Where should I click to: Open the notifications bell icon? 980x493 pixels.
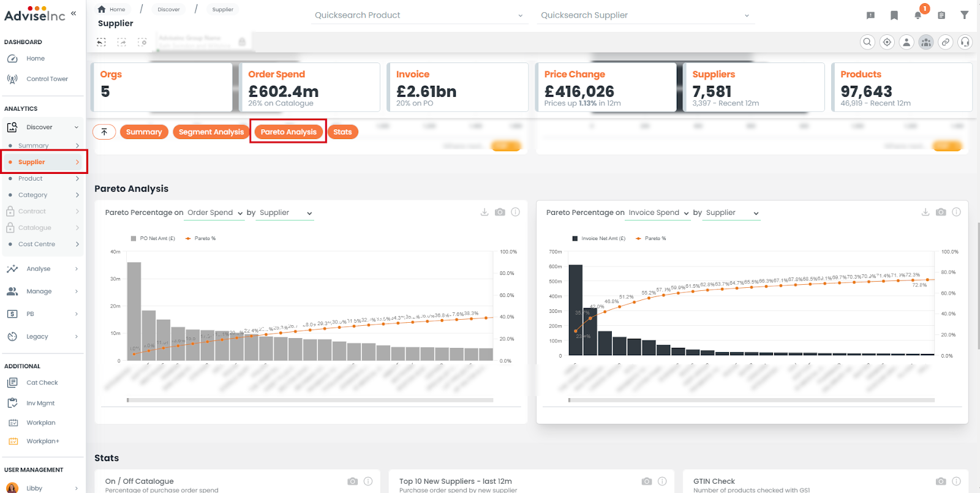(918, 15)
